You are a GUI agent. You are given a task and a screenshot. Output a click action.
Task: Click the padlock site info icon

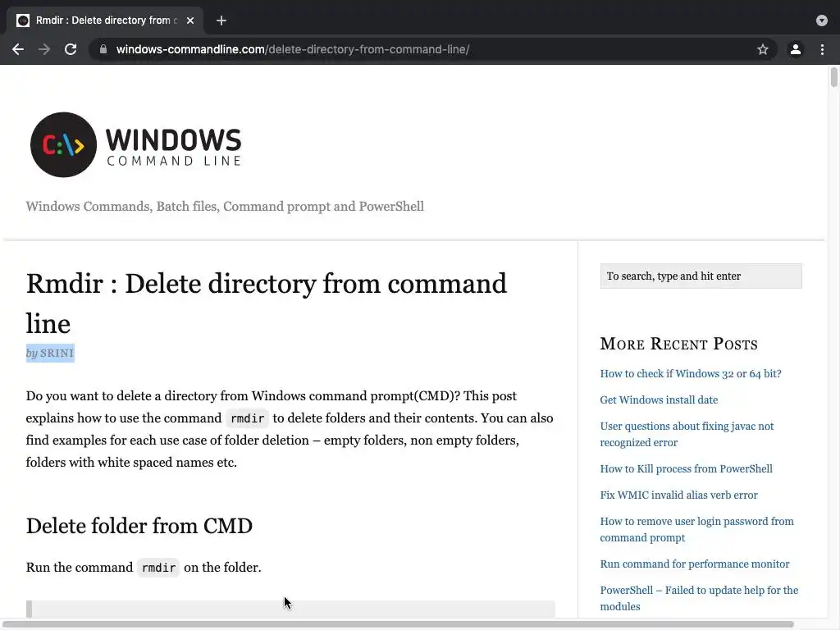[103, 49]
